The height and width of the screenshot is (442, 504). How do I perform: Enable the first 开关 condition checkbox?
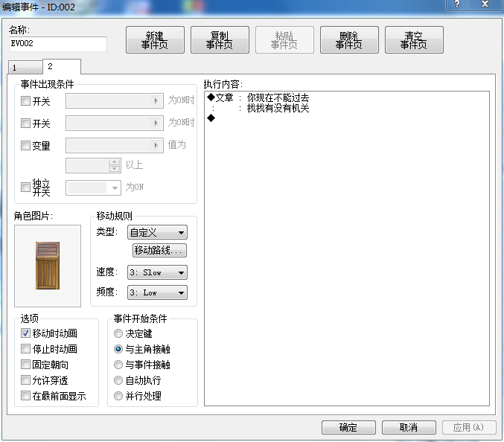(25, 101)
